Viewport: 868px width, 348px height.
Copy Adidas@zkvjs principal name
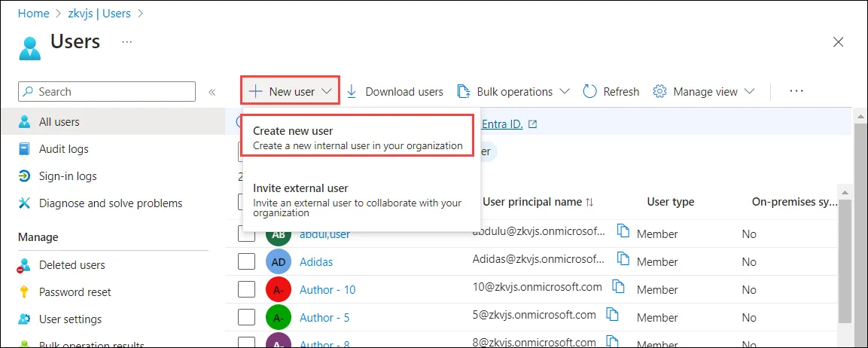click(624, 258)
